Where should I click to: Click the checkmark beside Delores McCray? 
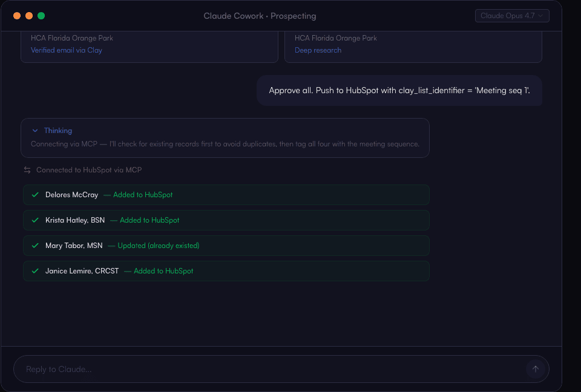click(x=35, y=195)
